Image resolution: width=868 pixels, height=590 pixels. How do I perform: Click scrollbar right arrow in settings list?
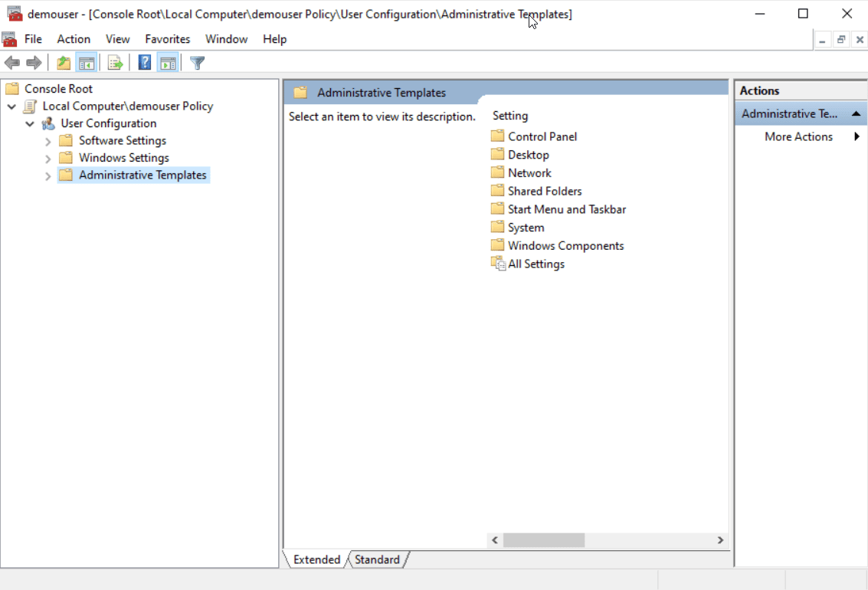click(720, 539)
